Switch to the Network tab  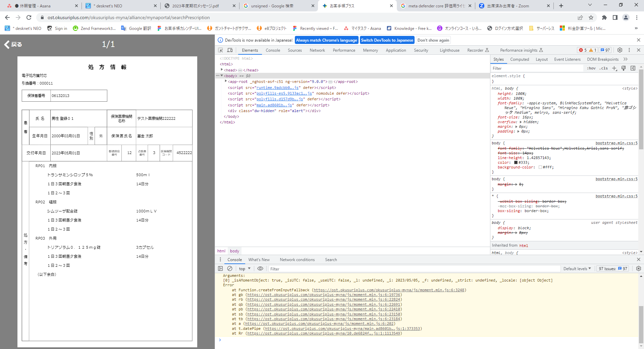(317, 50)
